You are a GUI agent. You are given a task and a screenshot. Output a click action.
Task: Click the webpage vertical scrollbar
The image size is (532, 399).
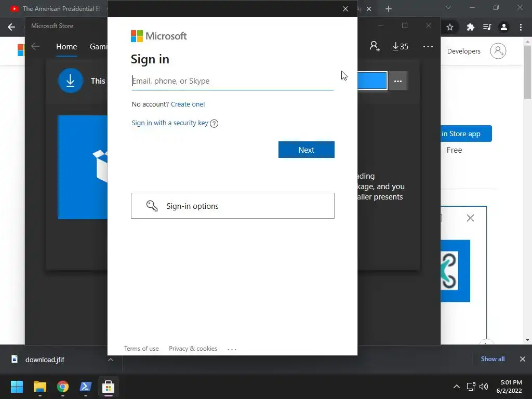click(x=527, y=71)
